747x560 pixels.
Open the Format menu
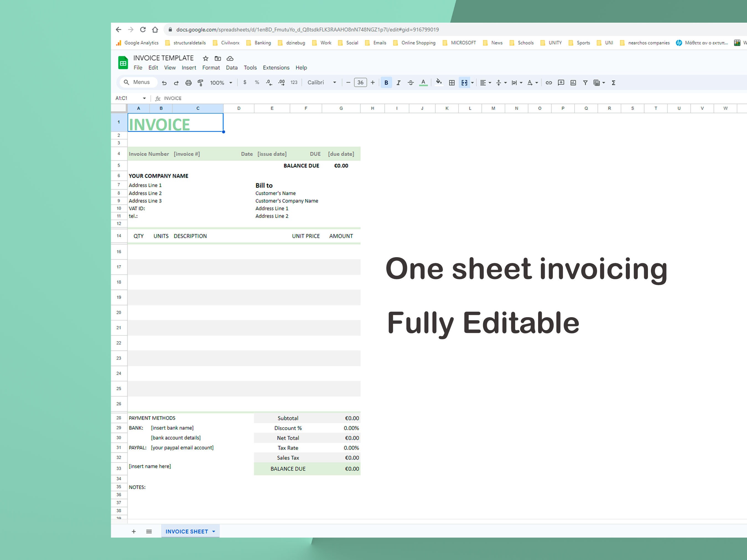coord(211,67)
